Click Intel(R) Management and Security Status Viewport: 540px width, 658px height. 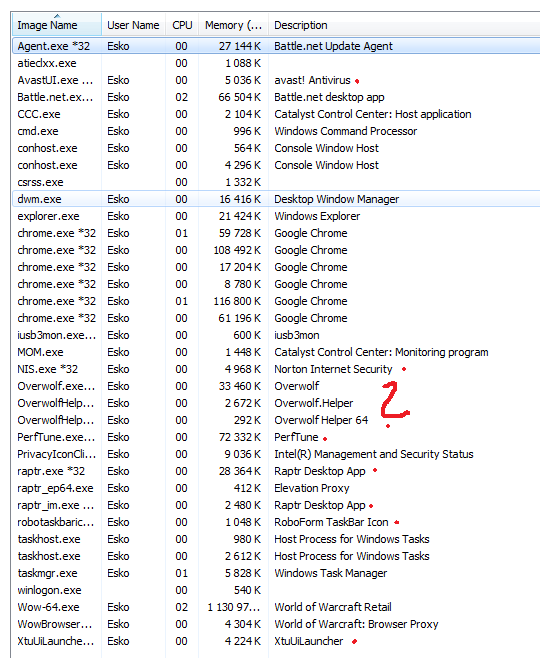(x=373, y=454)
